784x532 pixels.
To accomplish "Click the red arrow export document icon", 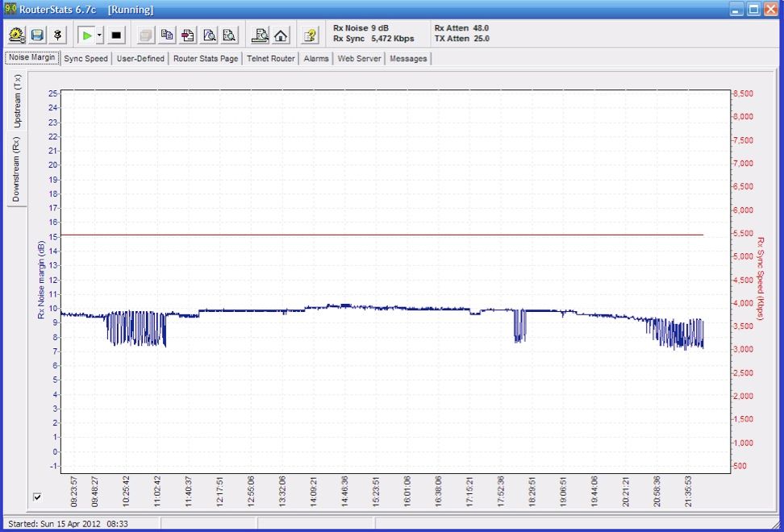I will click(x=187, y=35).
